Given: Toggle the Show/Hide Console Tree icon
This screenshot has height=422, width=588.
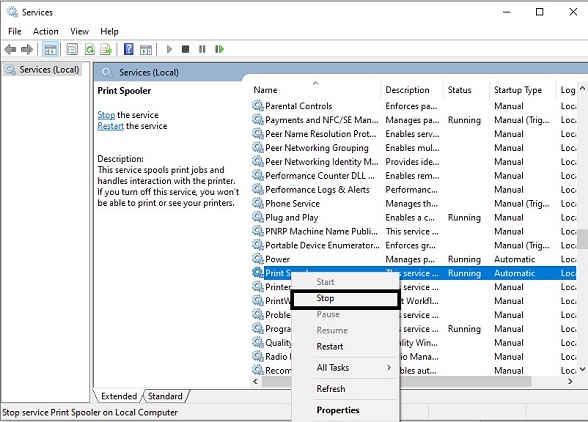Looking at the screenshot, I should coord(50,49).
